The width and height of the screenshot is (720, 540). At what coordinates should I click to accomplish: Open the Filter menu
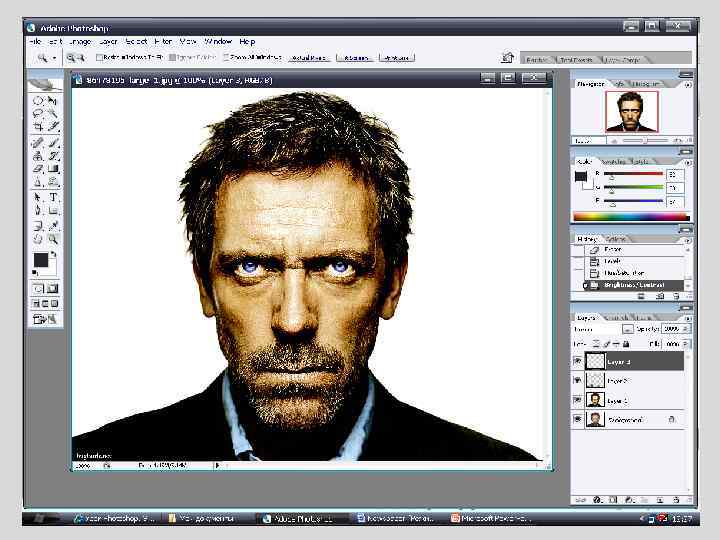pos(163,41)
